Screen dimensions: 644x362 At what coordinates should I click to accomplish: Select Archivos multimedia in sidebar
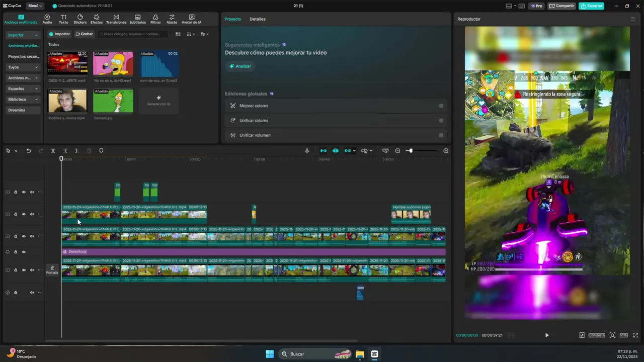(23, 46)
